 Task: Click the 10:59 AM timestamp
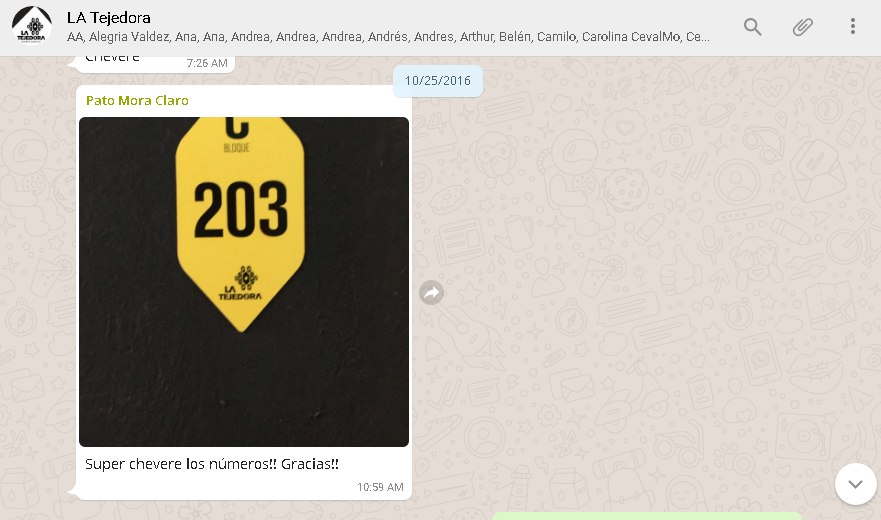coord(380,487)
